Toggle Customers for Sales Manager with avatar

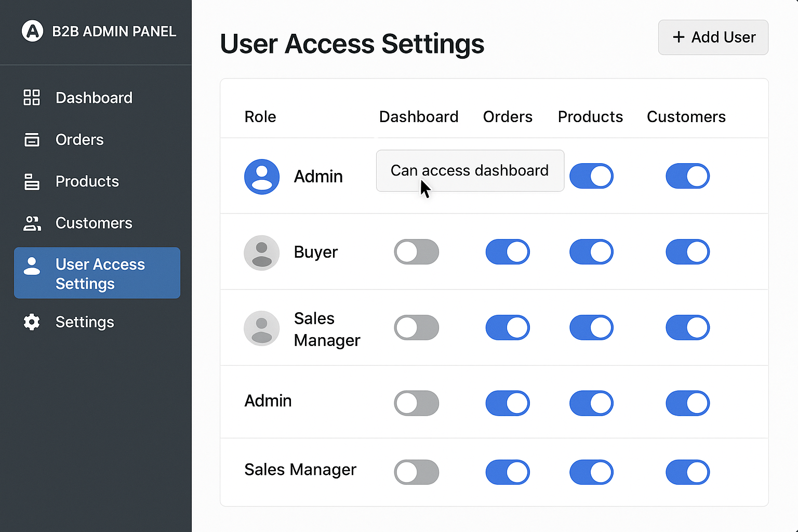(687, 328)
